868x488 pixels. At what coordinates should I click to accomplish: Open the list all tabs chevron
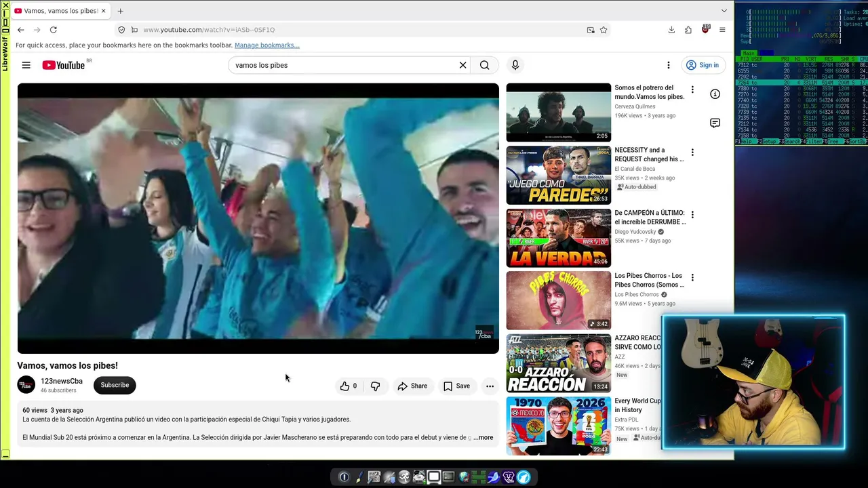[724, 11]
